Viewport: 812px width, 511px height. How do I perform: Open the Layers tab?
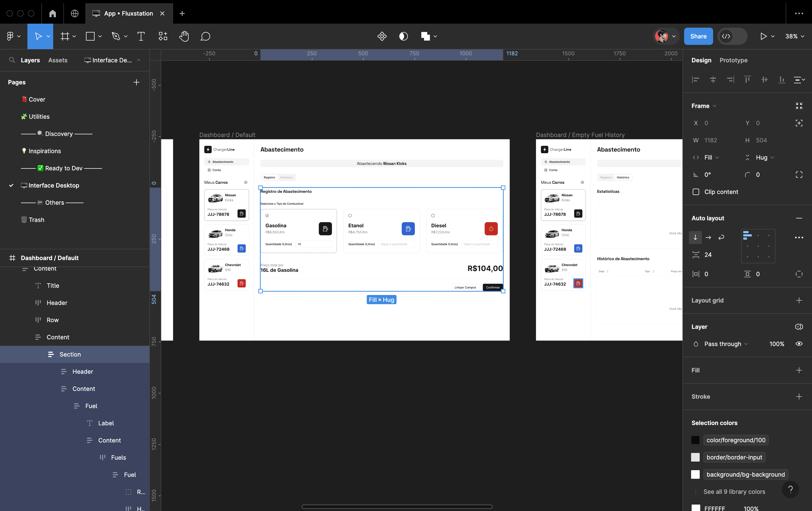[30, 60]
